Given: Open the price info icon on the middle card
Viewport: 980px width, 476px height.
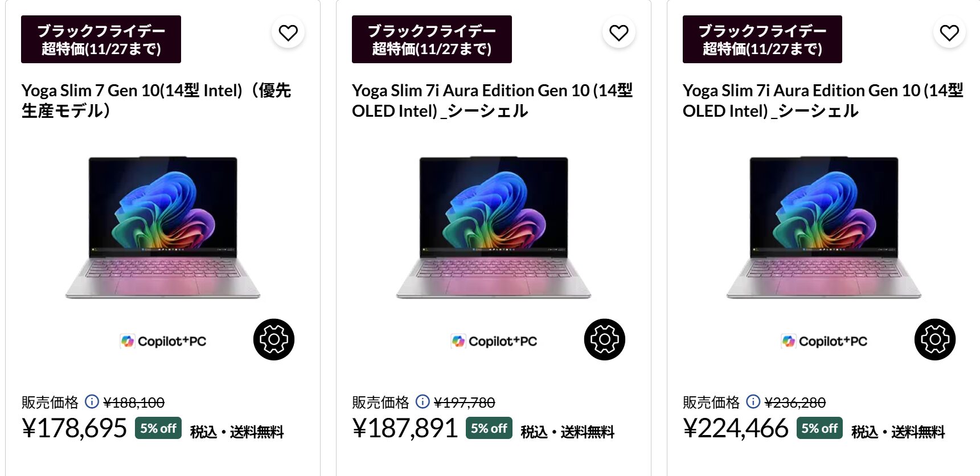Looking at the screenshot, I should pos(423,403).
